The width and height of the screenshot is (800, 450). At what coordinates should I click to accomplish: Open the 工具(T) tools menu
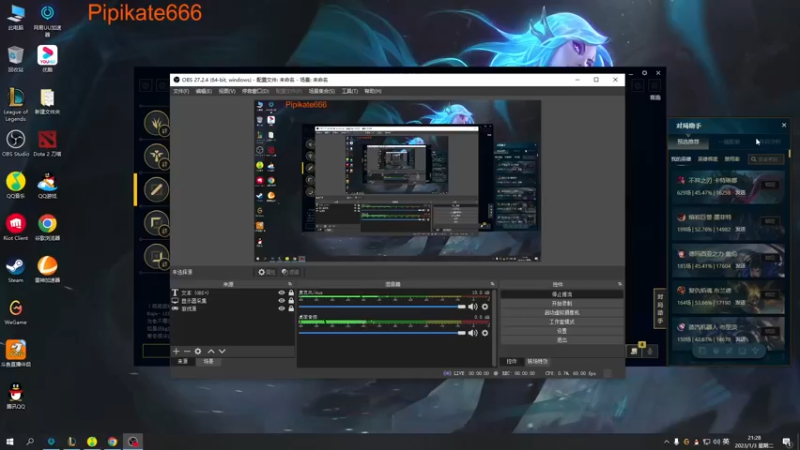click(349, 91)
